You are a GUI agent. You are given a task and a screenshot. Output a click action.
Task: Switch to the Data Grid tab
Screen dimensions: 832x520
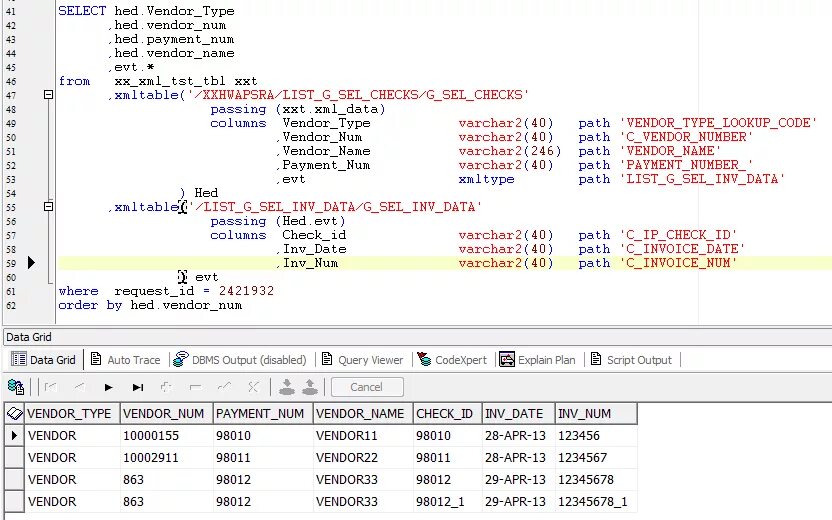pos(44,360)
